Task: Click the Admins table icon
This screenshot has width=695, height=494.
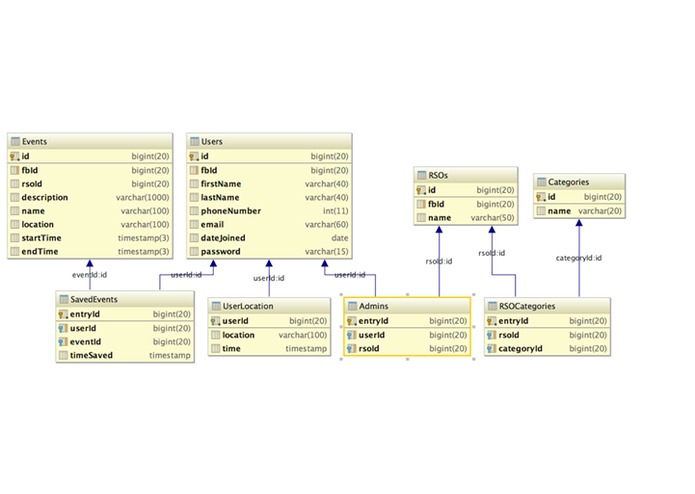Action: pos(352,306)
